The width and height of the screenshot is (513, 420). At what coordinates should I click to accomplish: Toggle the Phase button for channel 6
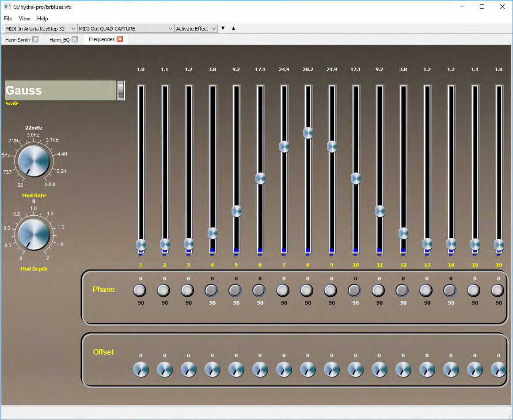tap(259, 290)
